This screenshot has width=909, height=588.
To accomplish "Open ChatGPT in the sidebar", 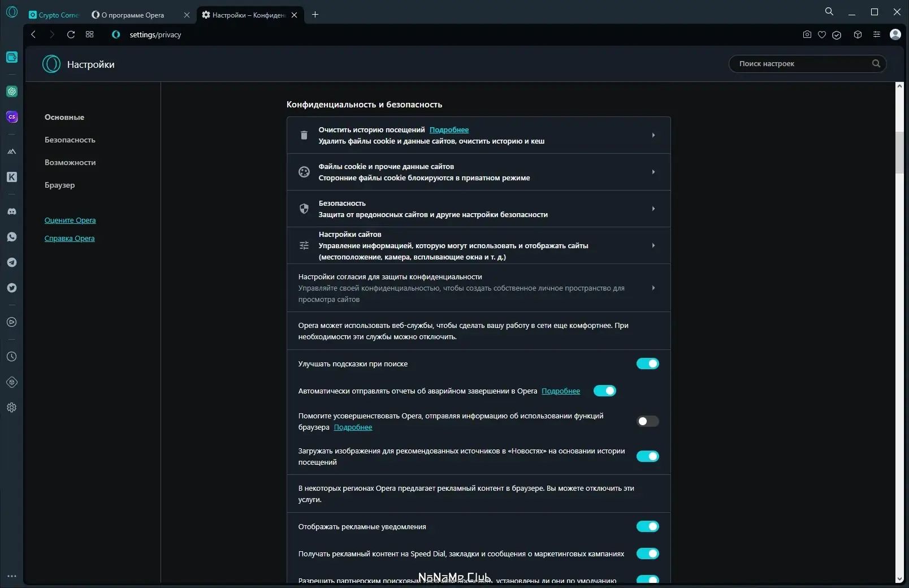I will pyautogui.click(x=12, y=92).
